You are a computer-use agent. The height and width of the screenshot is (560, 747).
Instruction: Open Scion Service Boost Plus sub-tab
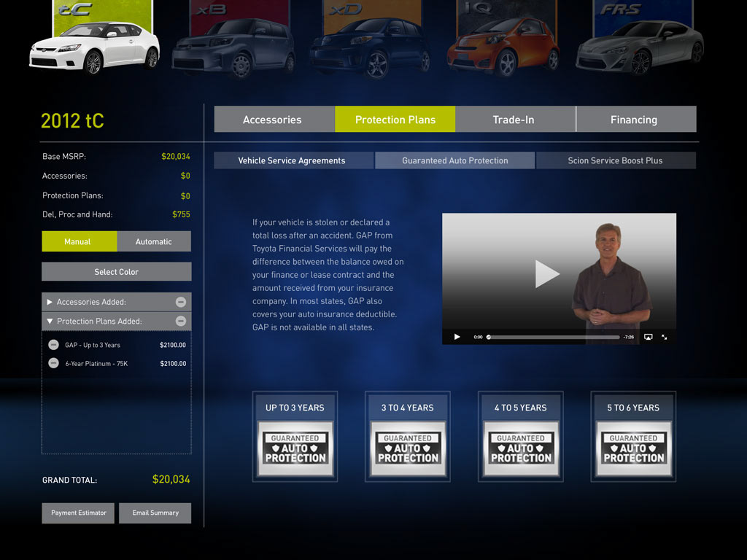[616, 160]
